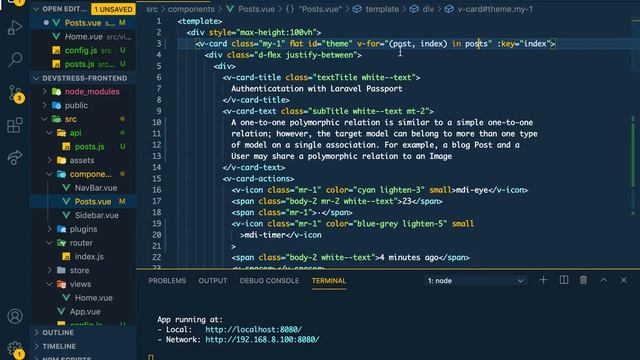The width and height of the screenshot is (640, 360).
Task: Open index.js under router
Action: tap(83, 257)
